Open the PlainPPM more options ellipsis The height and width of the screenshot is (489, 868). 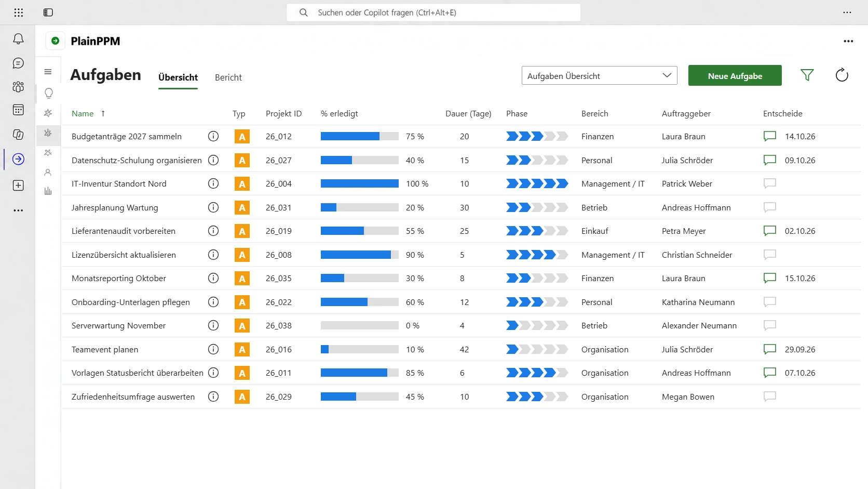[x=848, y=41]
